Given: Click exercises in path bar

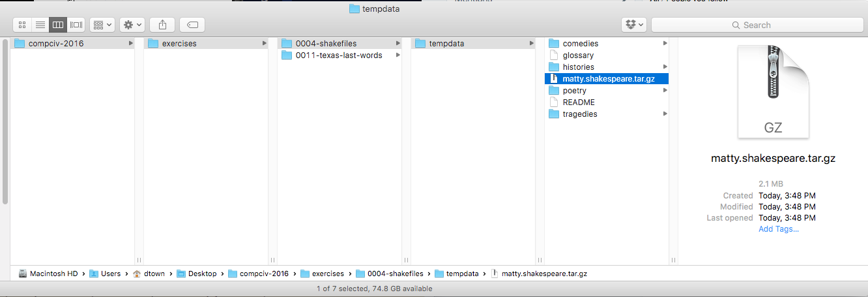Looking at the screenshot, I should click(x=322, y=274).
